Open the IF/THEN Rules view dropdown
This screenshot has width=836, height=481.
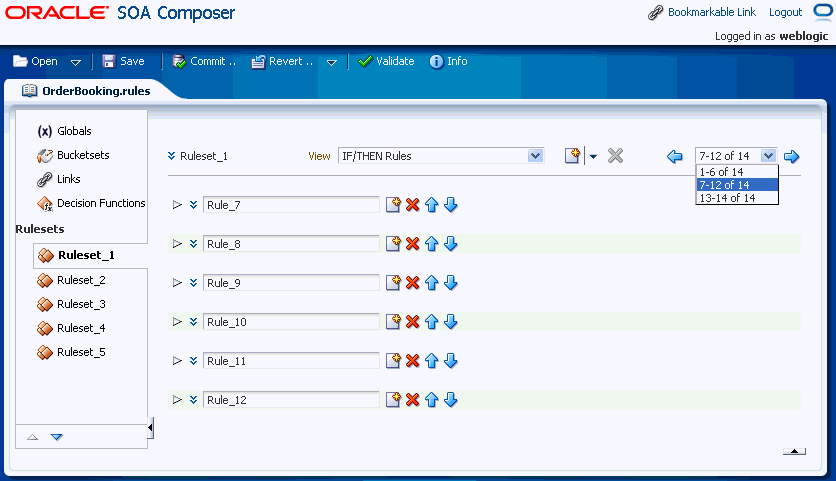535,156
